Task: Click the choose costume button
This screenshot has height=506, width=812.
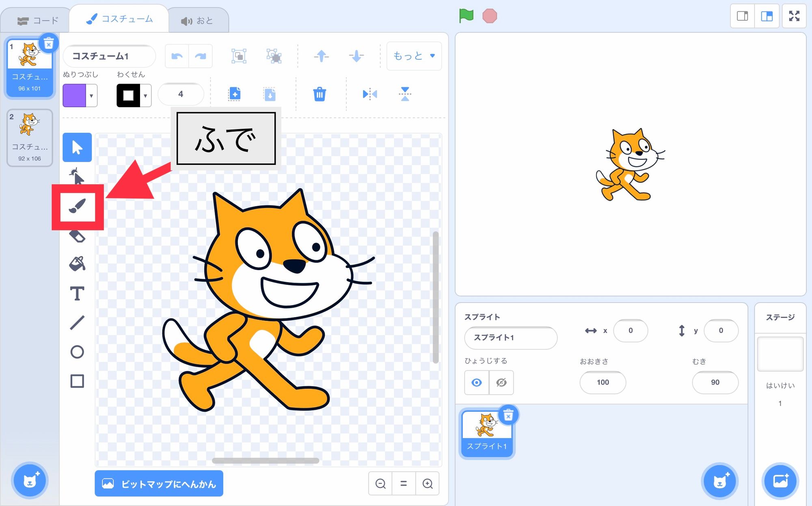Action: coord(30,481)
